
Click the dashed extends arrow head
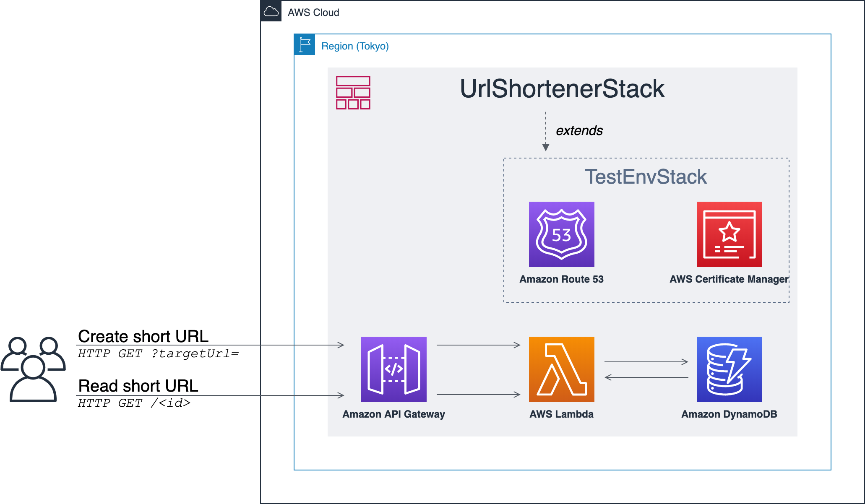[x=546, y=147]
